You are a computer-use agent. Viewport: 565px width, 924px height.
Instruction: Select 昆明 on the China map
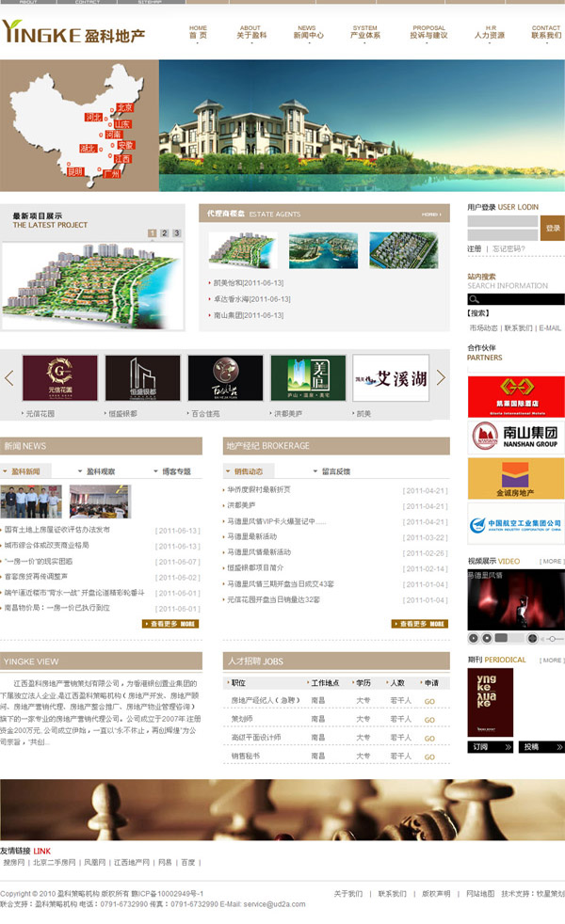[x=75, y=171]
